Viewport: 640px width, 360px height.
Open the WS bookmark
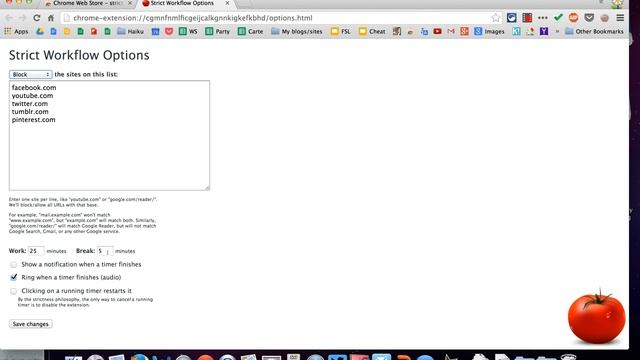click(x=188, y=31)
